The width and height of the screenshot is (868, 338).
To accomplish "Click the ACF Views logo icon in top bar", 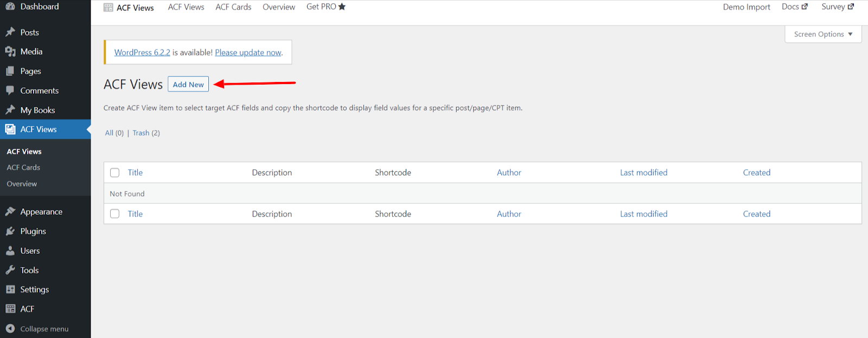I will click(108, 8).
